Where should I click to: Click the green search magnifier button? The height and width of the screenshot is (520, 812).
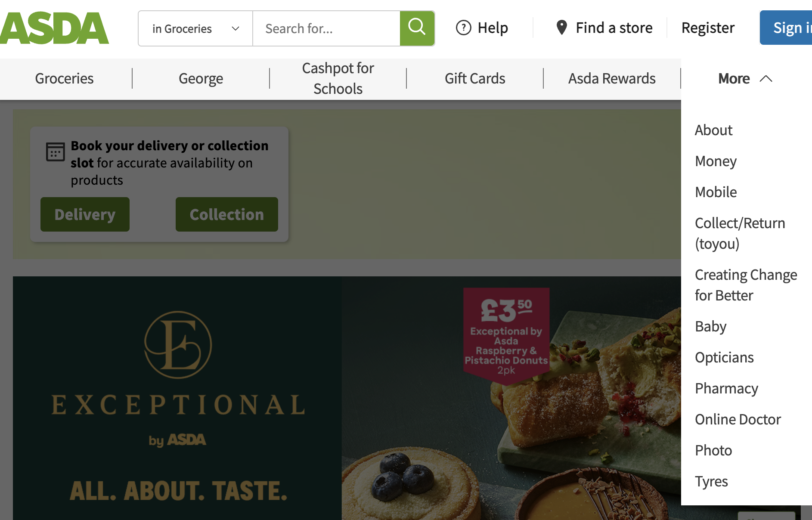coord(417,28)
